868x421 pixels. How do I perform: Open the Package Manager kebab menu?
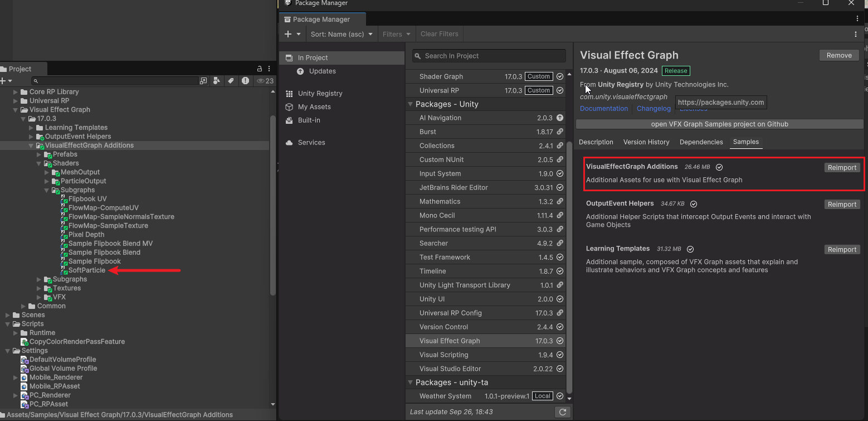[x=856, y=34]
